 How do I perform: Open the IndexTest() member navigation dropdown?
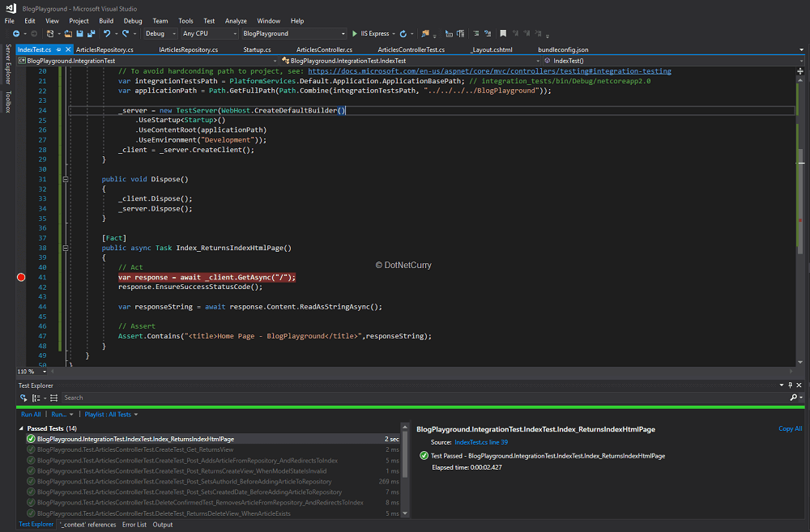click(x=674, y=61)
